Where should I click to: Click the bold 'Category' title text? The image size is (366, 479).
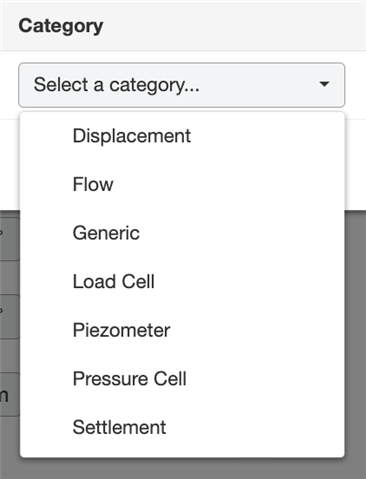coord(61,26)
